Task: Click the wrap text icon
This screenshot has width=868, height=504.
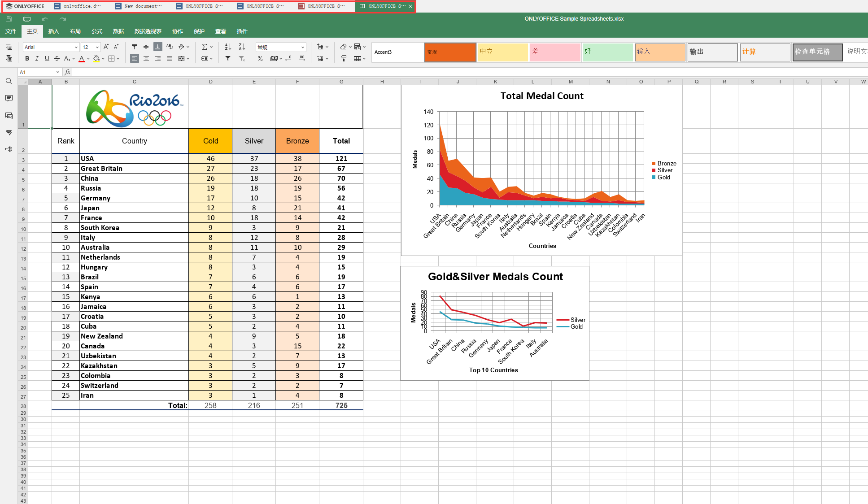Action: click(170, 47)
